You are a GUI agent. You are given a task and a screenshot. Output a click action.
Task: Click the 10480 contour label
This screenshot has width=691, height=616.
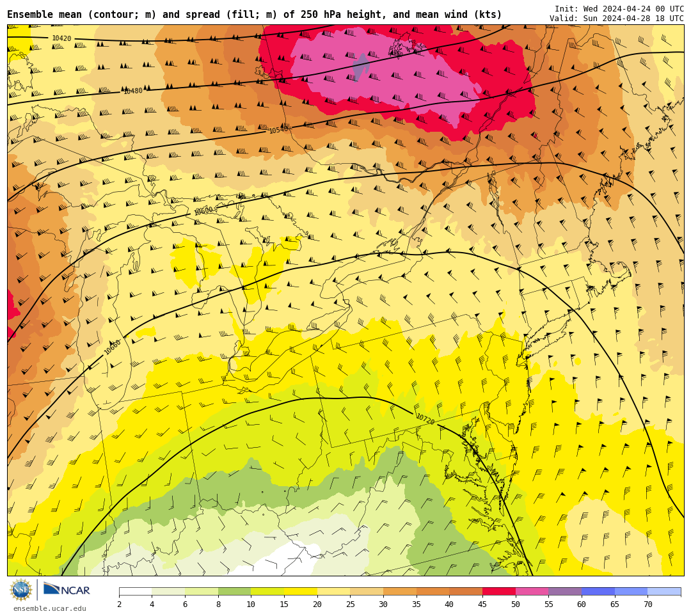[132, 91]
